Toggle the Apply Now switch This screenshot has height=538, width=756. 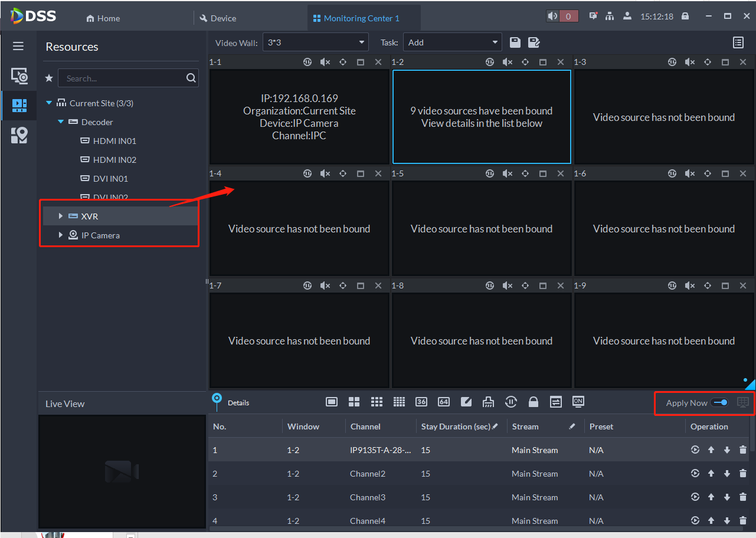pyautogui.click(x=720, y=402)
